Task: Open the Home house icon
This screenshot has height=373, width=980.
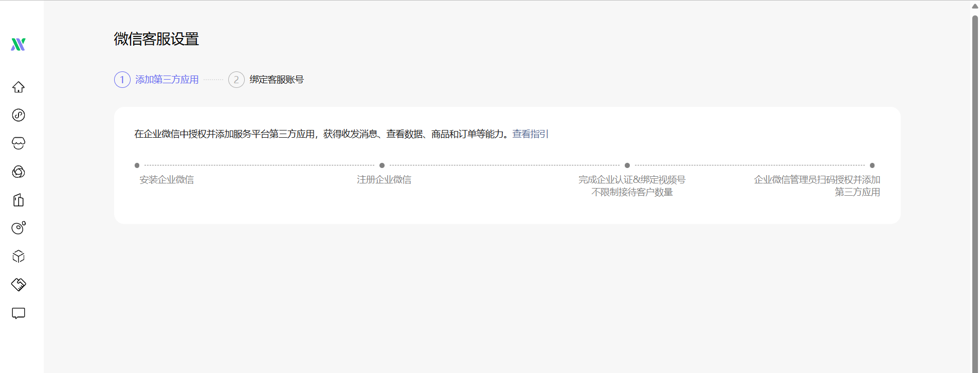Action: (x=19, y=87)
